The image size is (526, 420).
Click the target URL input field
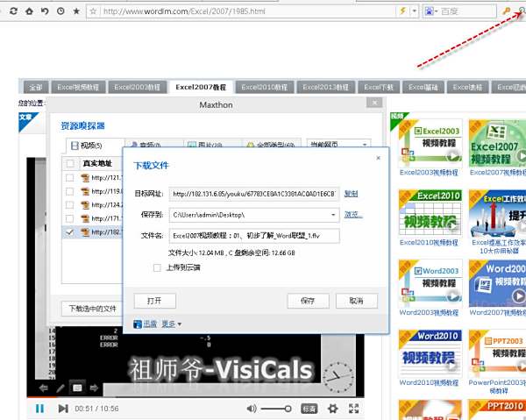tap(254, 194)
